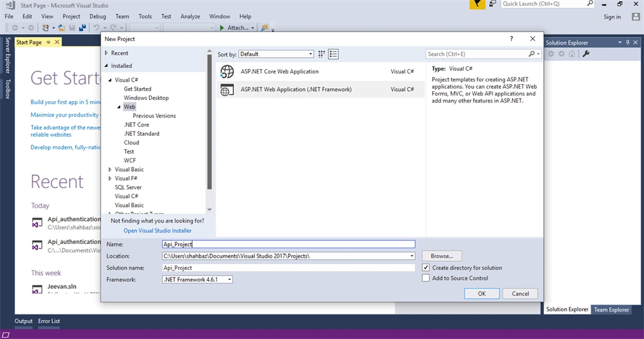
Task: Open the Server Explorer side tab
Action: point(8,55)
